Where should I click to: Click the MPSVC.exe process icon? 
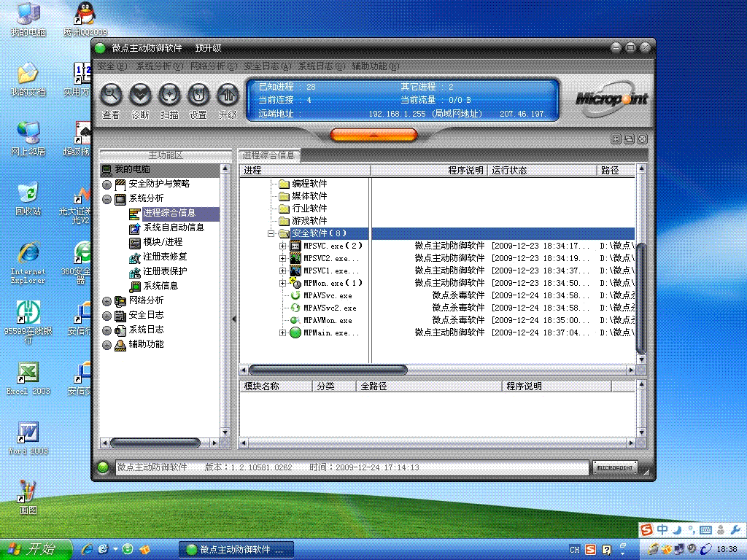point(295,246)
